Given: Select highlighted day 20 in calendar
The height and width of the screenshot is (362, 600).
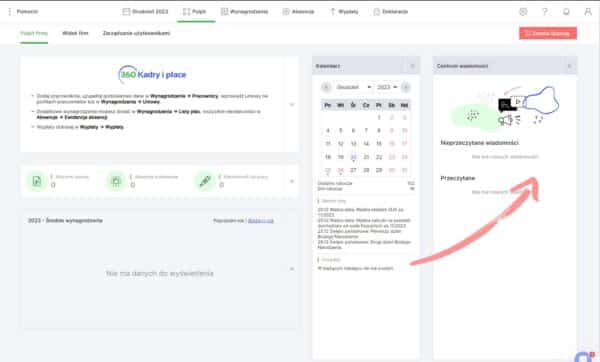Looking at the screenshot, I should tap(353, 157).
